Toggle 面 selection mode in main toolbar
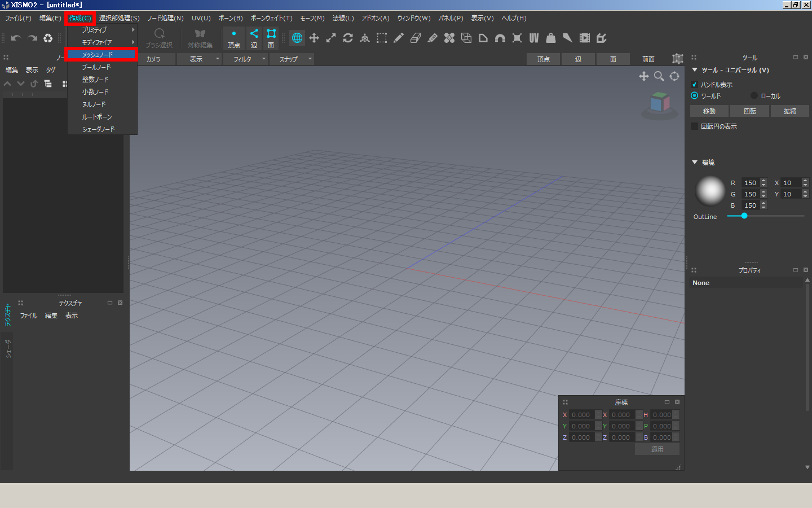Viewport: 812px width, 508px height. [271, 38]
